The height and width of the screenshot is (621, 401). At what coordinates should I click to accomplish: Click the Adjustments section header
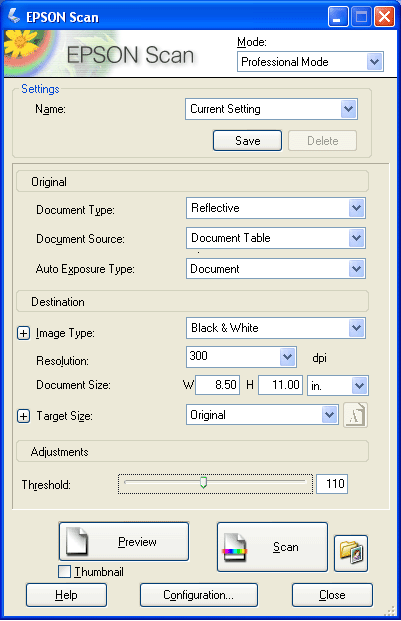(x=192, y=451)
